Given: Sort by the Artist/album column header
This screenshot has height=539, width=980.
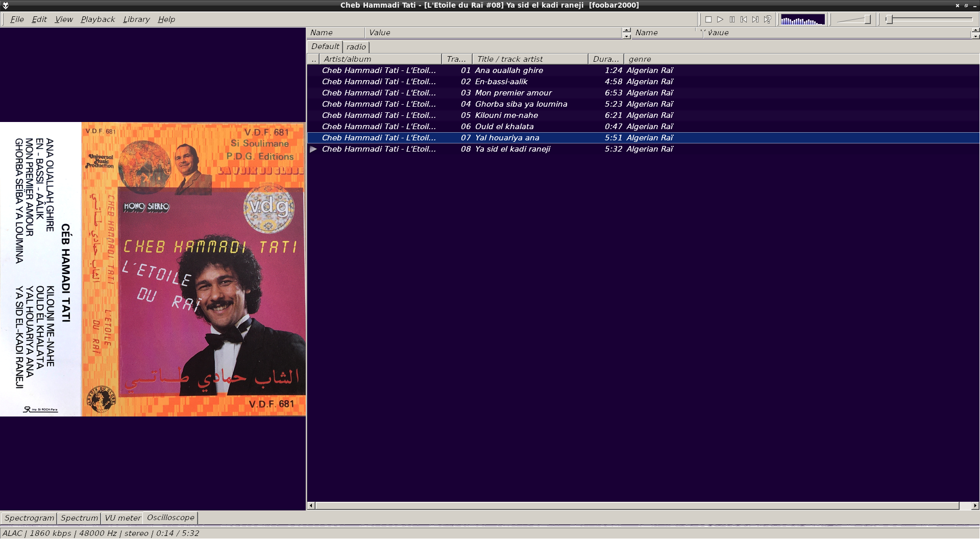Looking at the screenshot, I should [380, 59].
